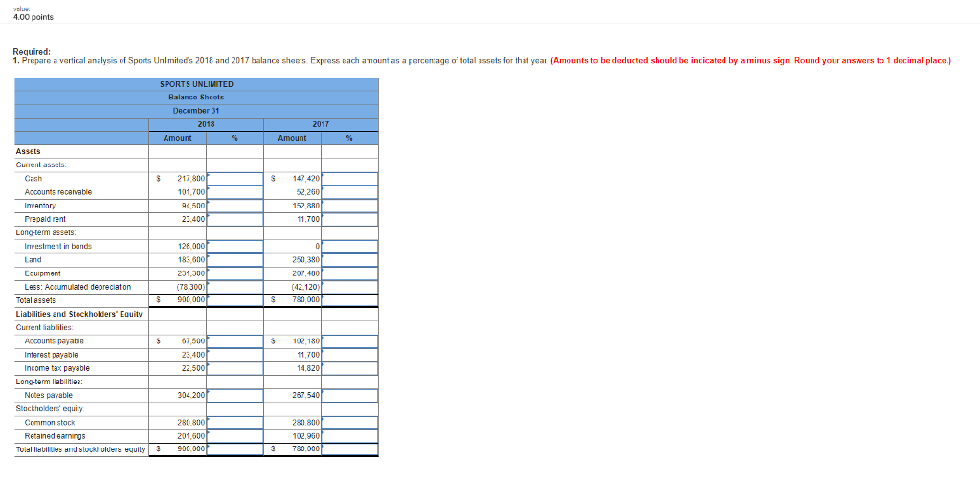Select the 2017 Notes payable amount 267,540
Screen dimensions: 980x481
(x=306, y=396)
